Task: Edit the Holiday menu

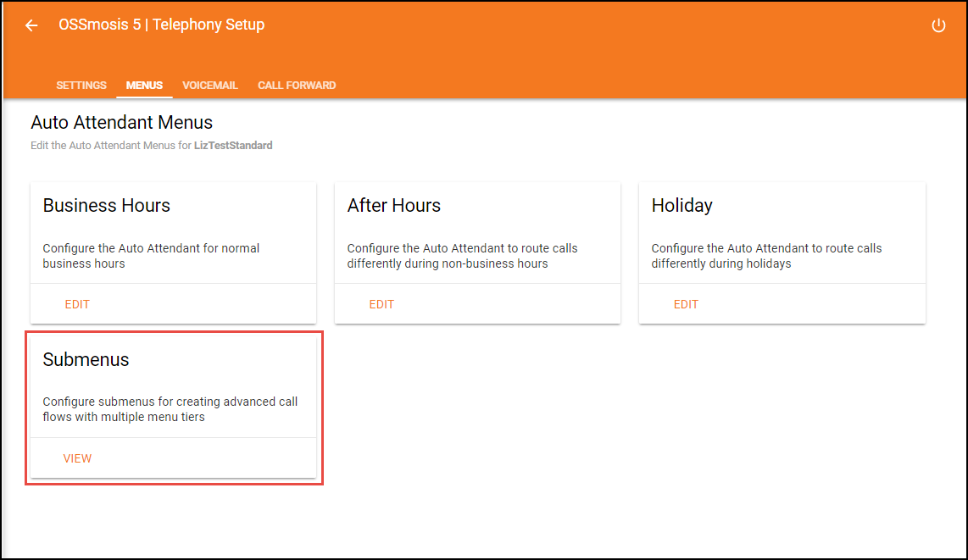Action: pos(686,304)
